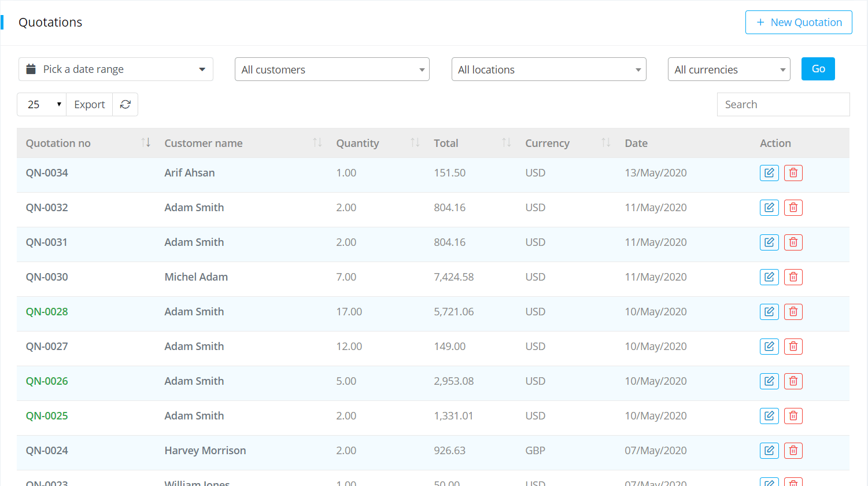This screenshot has width=868, height=486.
Task: Focus the Search input field
Action: [783, 105]
